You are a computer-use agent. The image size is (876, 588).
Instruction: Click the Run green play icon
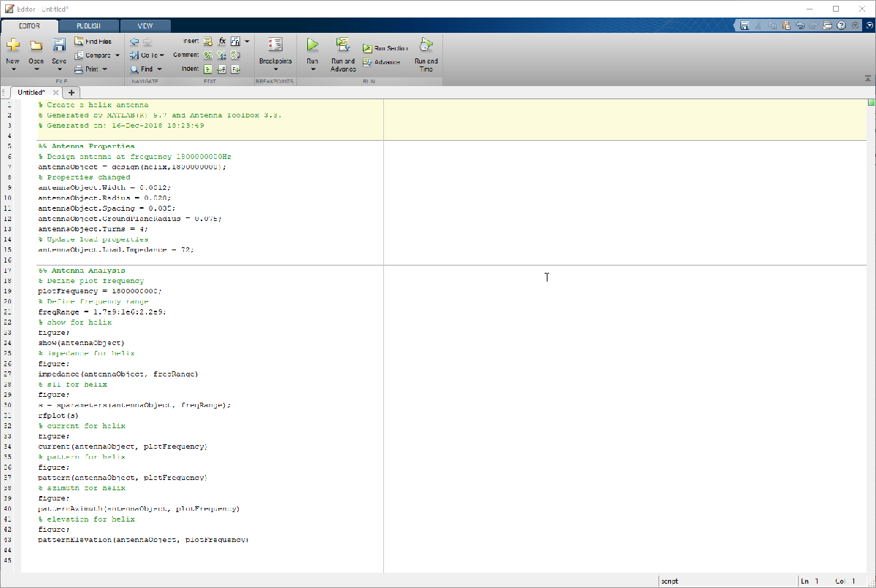(312, 45)
